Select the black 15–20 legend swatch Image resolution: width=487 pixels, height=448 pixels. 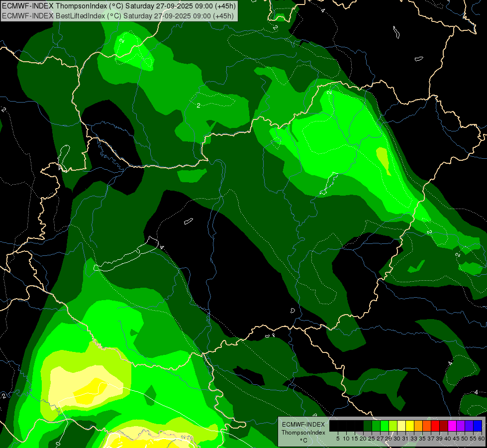[x=359, y=426]
